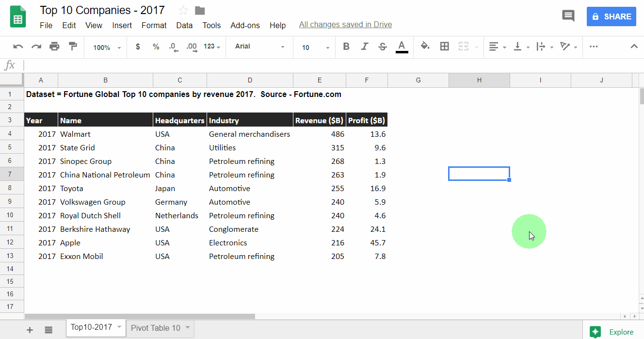Open more number formats 123 dropdown
The image size is (644, 339).
pos(212,47)
